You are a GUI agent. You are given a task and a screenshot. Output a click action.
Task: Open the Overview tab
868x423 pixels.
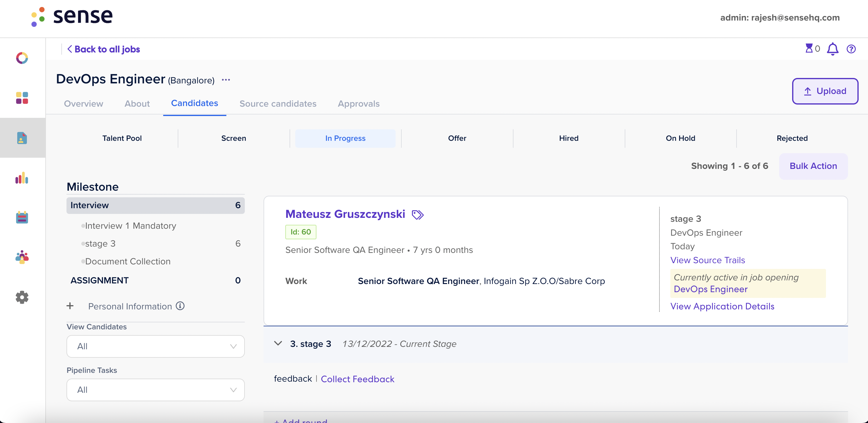[x=83, y=104]
